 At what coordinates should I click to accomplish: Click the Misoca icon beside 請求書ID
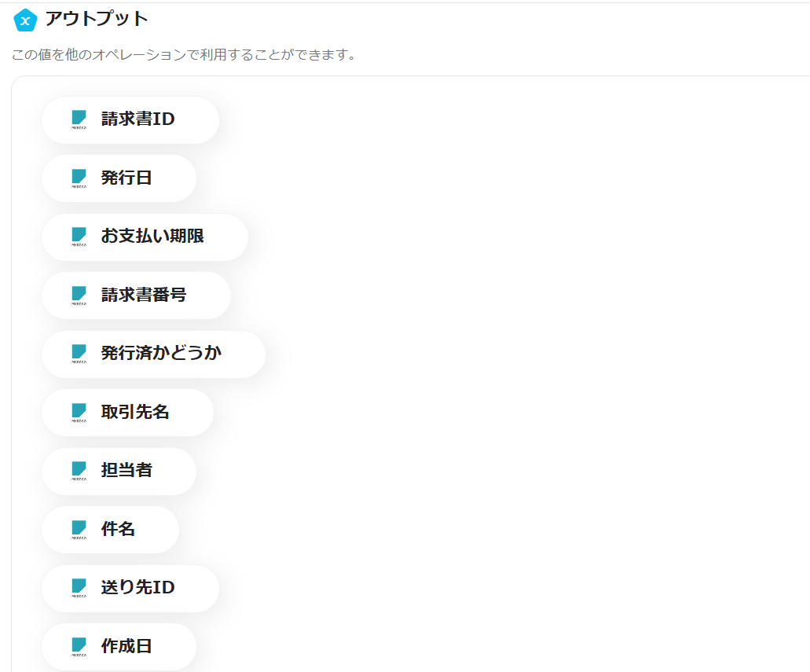pyautogui.click(x=79, y=119)
